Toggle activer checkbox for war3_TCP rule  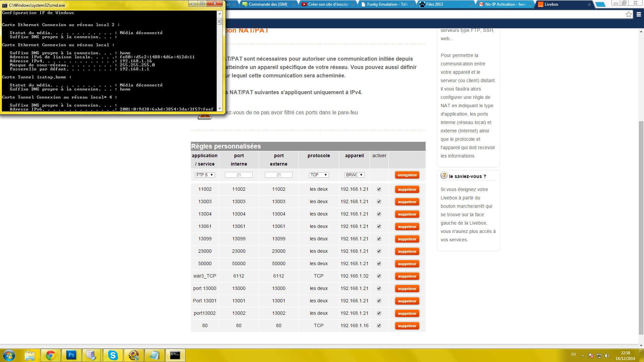click(379, 276)
